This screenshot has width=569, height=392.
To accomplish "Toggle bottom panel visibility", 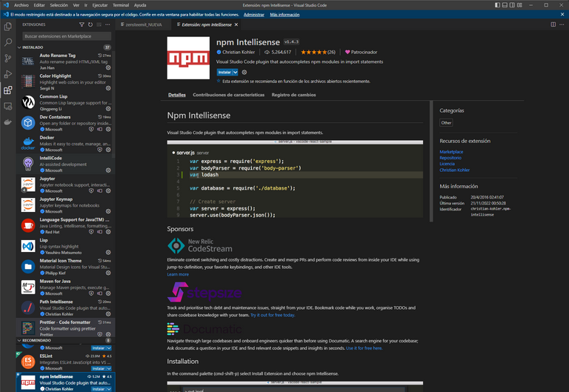I will pos(505,5).
